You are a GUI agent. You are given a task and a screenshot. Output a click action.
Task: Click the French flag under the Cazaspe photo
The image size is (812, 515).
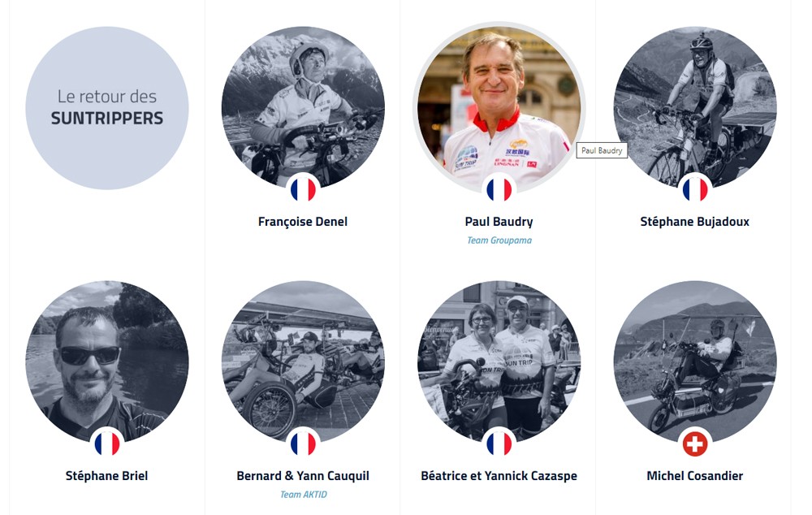tap(499, 444)
